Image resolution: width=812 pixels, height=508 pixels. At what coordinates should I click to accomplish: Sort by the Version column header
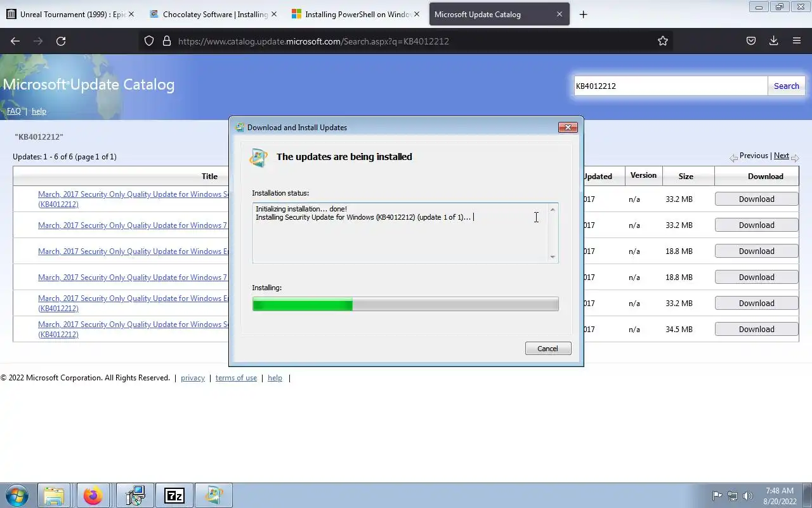click(x=643, y=175)
